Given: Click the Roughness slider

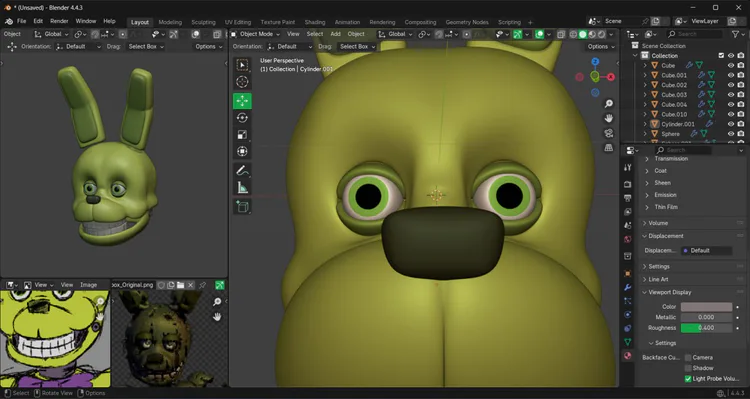Looking at the screenshot, I should (706, 328).
